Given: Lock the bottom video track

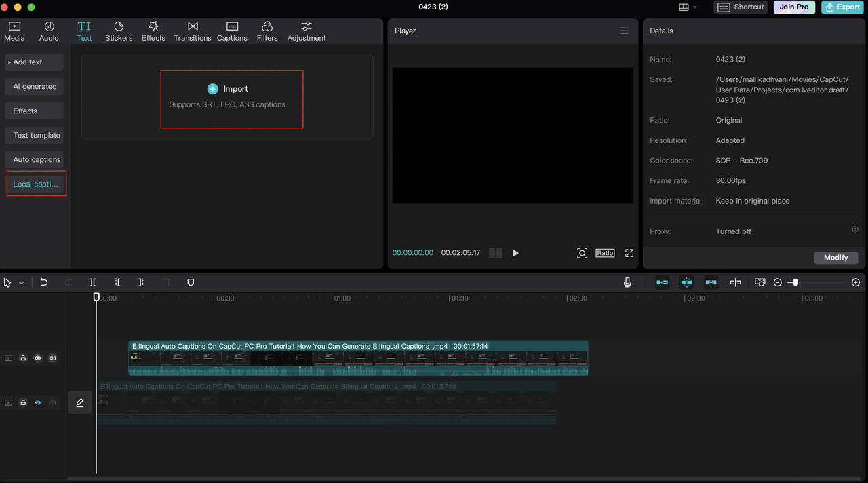Looking at the screenshot, I should point(23,403).
